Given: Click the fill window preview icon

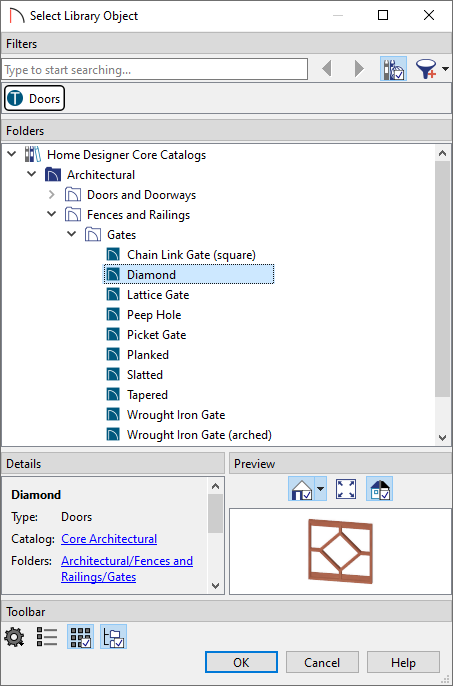Looking at the screenshot, I should (x=346, y=489).
